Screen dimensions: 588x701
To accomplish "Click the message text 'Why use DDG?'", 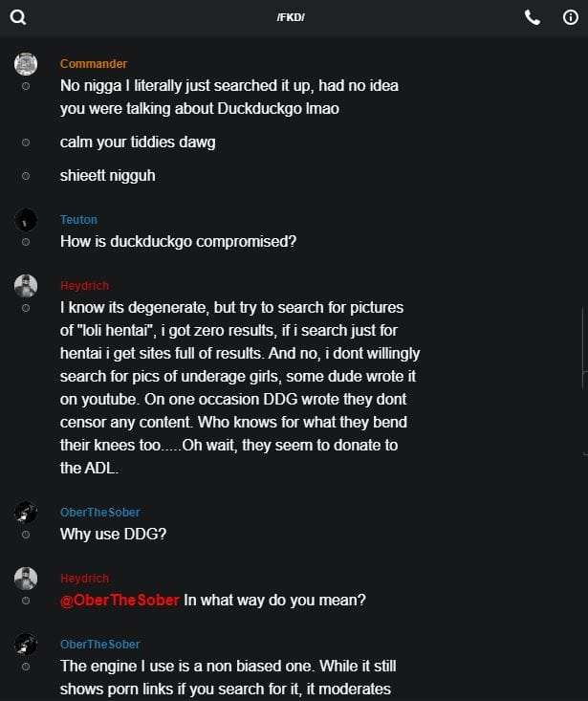I will pos(113,534).
